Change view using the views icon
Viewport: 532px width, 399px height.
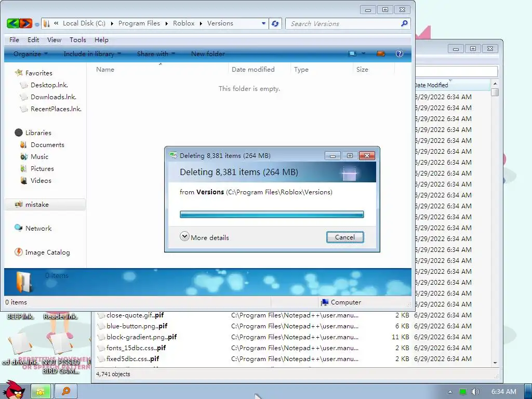click(352, 54)
